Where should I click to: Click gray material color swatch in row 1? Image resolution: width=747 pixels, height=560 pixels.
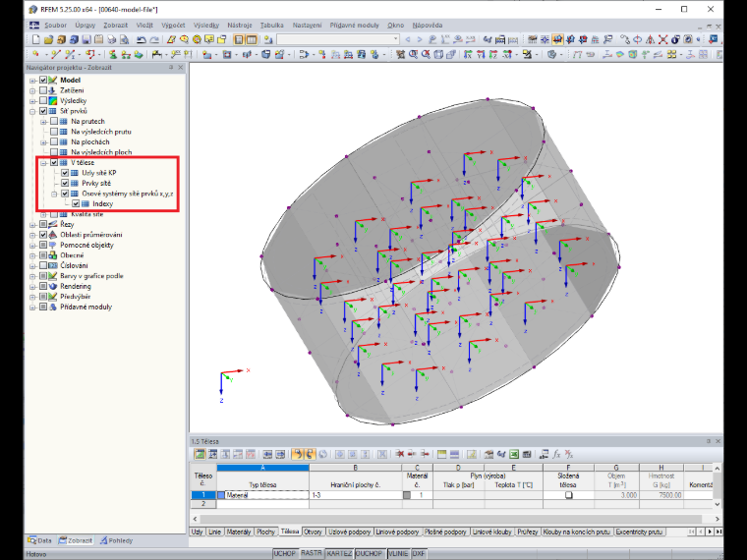coord(407,495)
